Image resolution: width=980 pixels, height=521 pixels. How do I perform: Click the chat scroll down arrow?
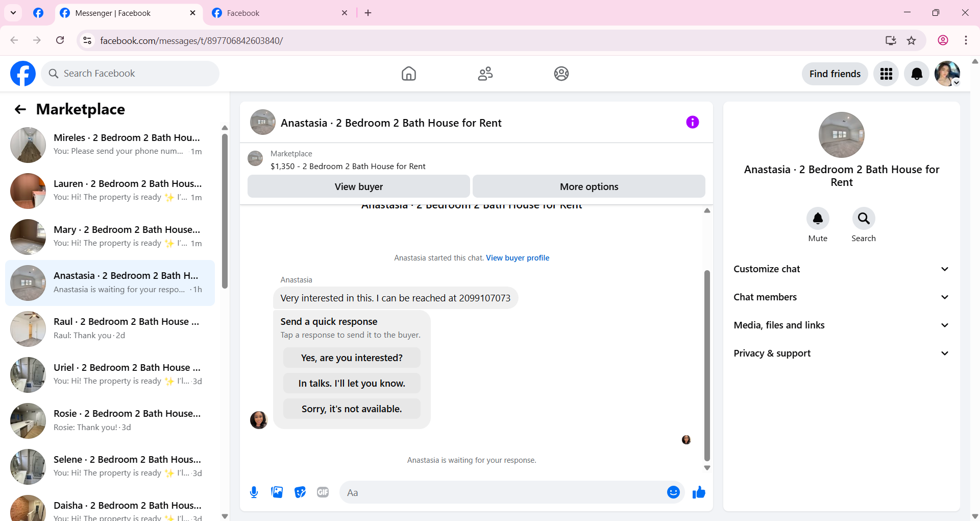[707, 468]
